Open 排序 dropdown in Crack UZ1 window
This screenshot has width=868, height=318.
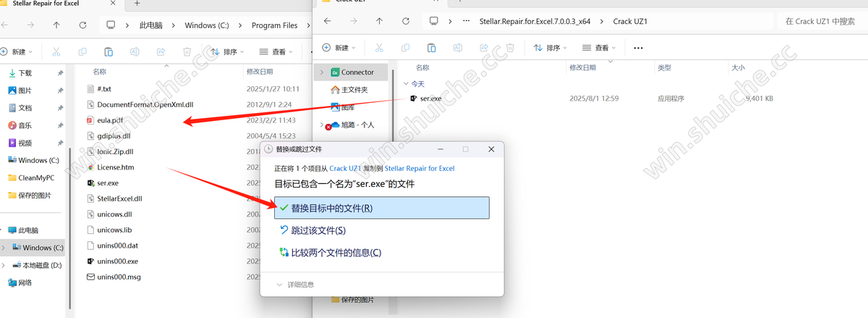(550, 48)
